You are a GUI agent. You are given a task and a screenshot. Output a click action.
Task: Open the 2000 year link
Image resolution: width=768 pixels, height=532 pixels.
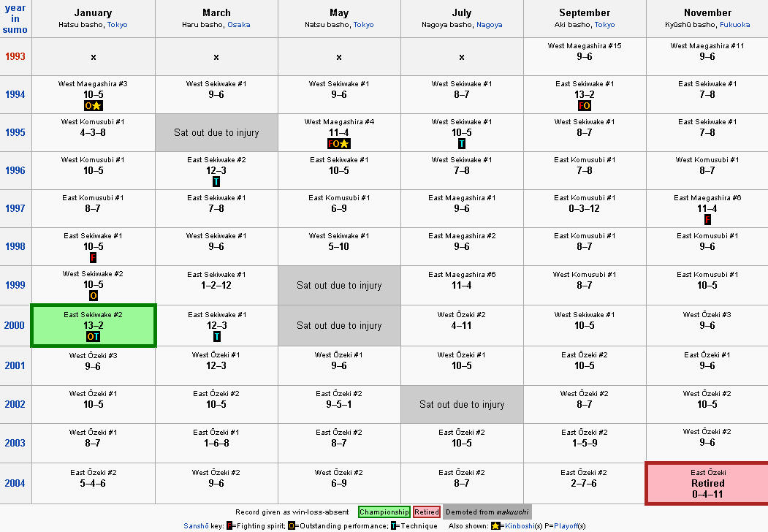[14, 325]
